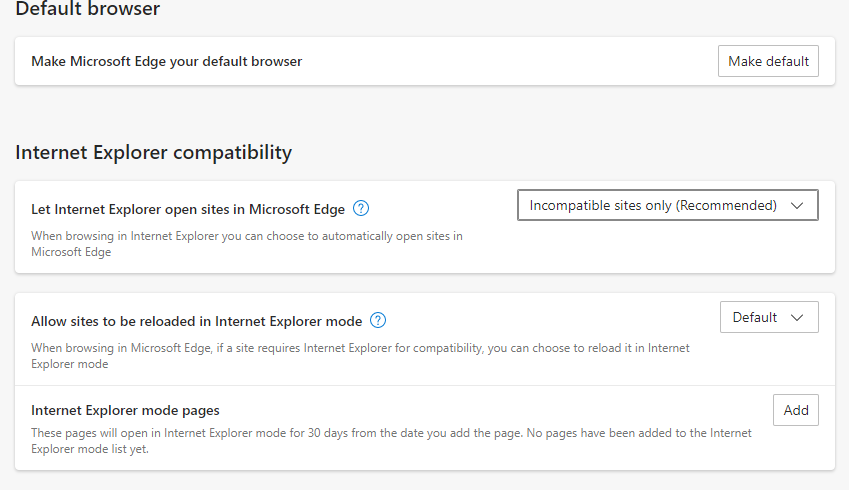Click the Let Internet Explorer open sites label
The height and width of the screenshot is (490, 849).
tap(188, 209)
